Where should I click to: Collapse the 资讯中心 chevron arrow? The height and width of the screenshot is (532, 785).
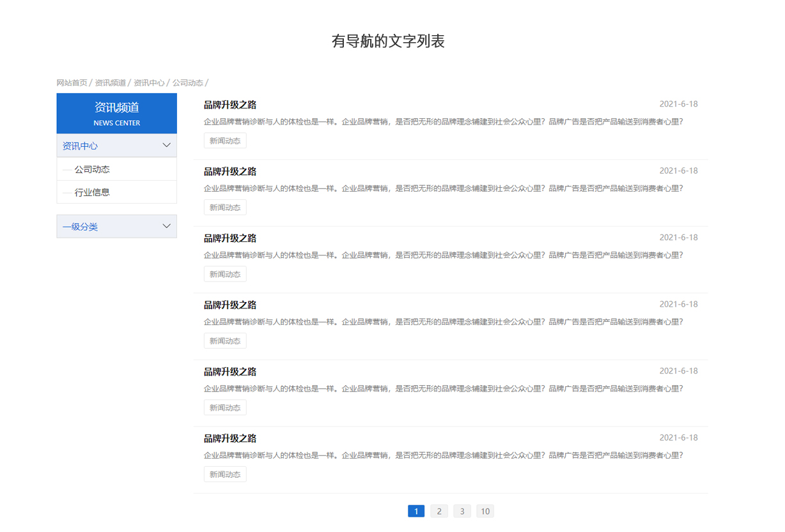(x=166, y=146)
